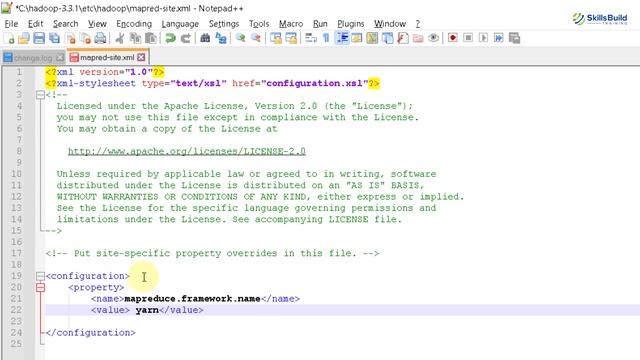Viewport: 640px width, 360px height.
Task: Close the mapred-site.xml tab
Action: click(x=141, y=57)
